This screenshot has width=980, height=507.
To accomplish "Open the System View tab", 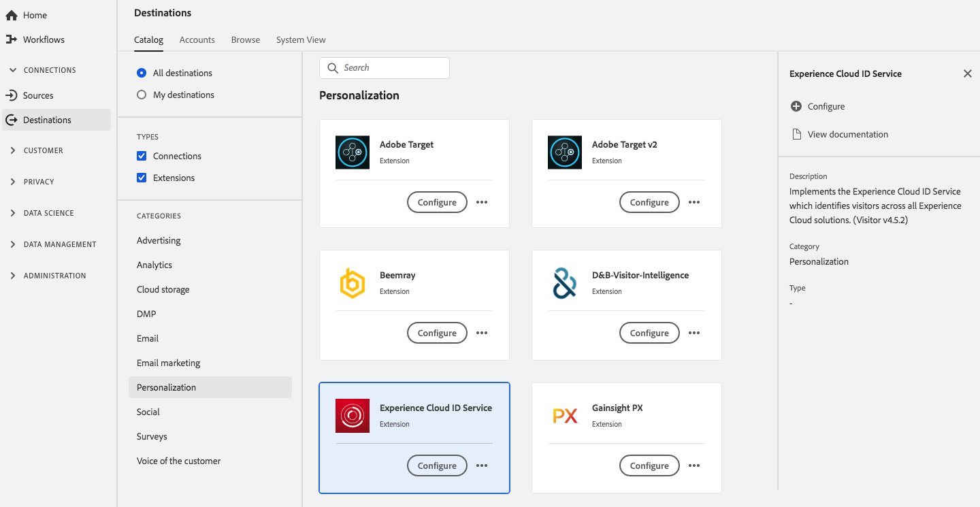I will click(x=301, y=40).
